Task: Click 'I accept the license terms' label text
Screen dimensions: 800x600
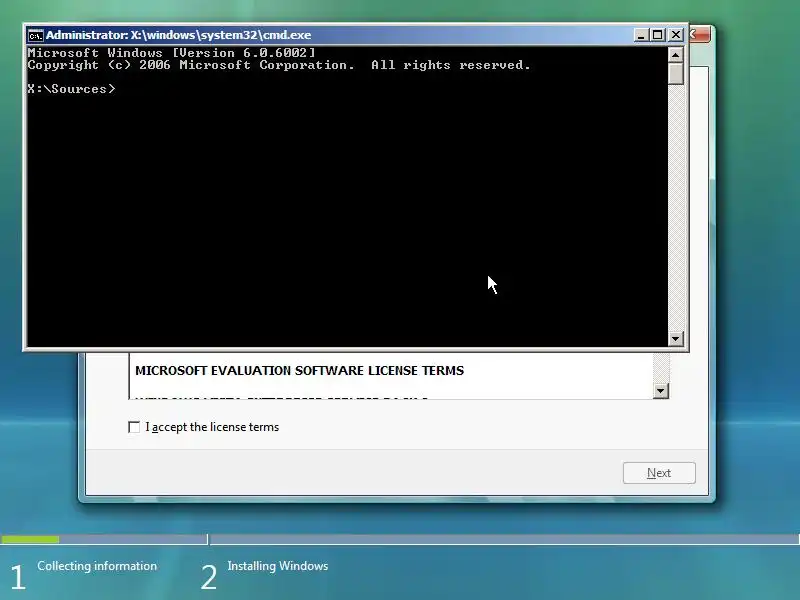Action: tap(212, 427)
